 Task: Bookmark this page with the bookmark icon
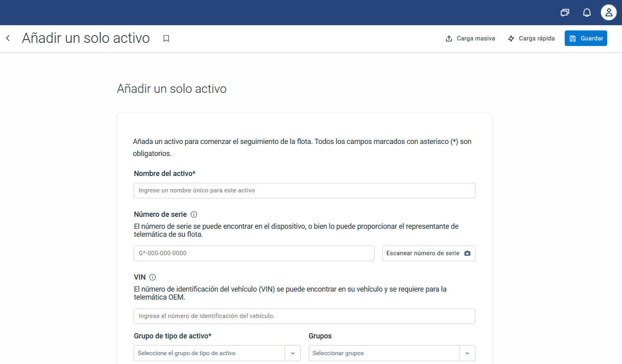[x=166, y=38]
